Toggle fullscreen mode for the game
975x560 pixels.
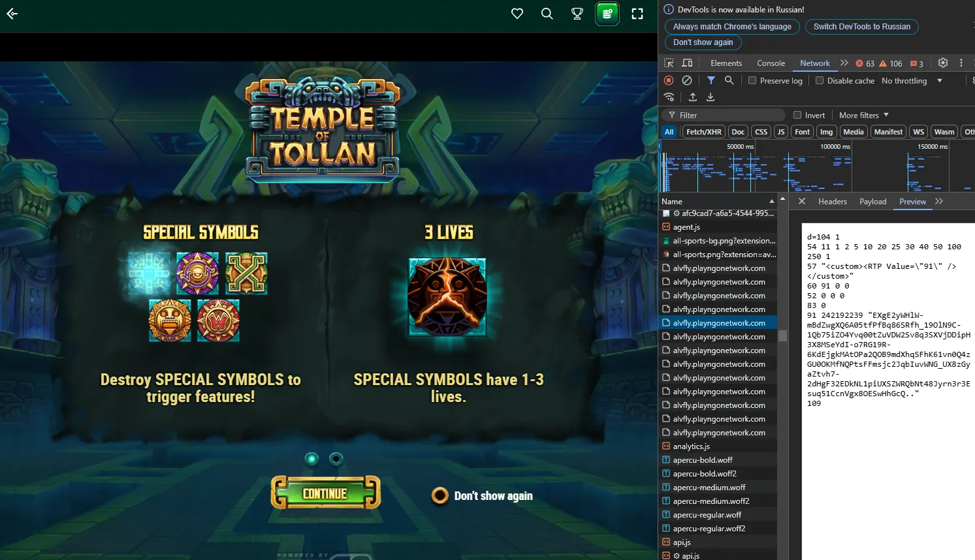click(x=637, y=14)
